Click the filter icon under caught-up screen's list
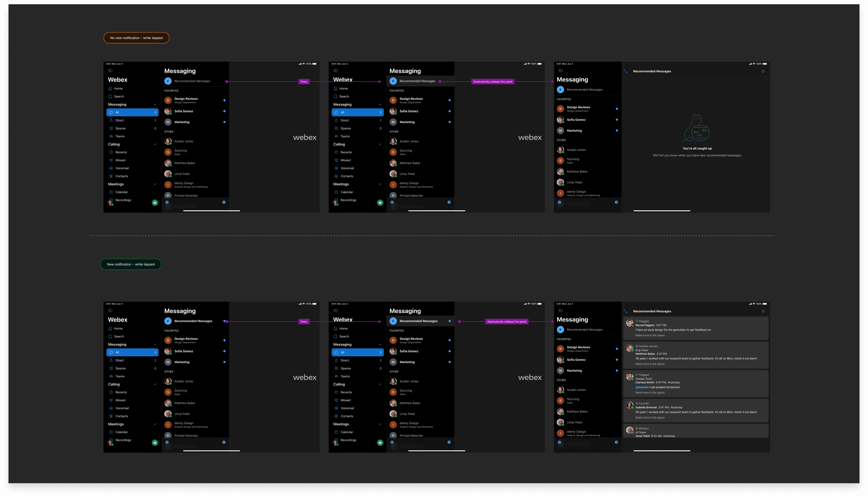The height and width of the screenshot is (496, 868). click(x=559, y=202)
